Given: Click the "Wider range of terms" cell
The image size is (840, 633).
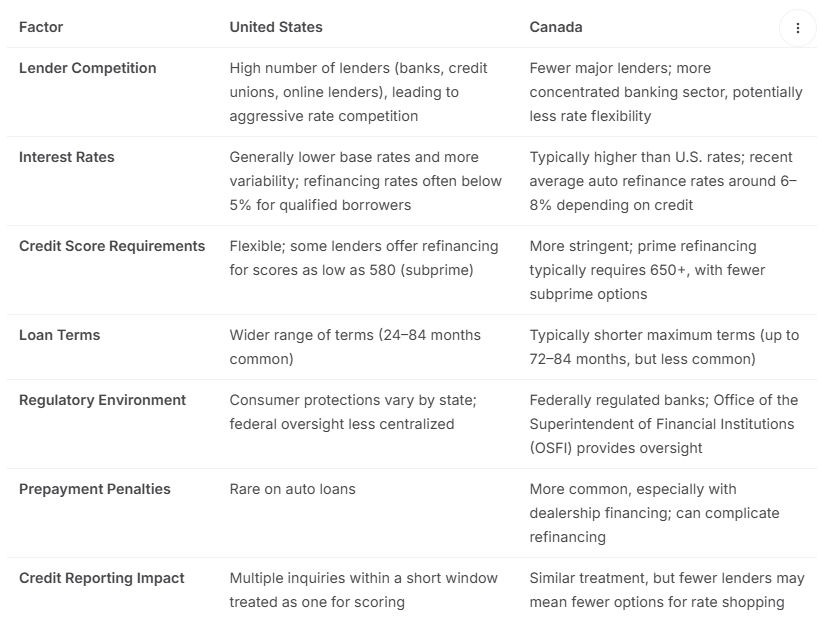Looking at the screenshot, I should [x=355, y=347].
